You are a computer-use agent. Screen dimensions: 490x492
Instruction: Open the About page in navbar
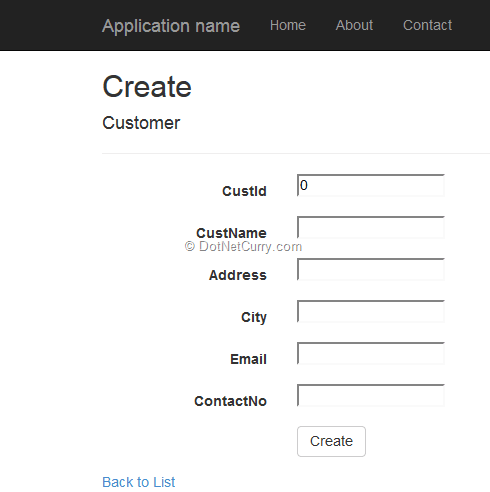tap(354, 25)
